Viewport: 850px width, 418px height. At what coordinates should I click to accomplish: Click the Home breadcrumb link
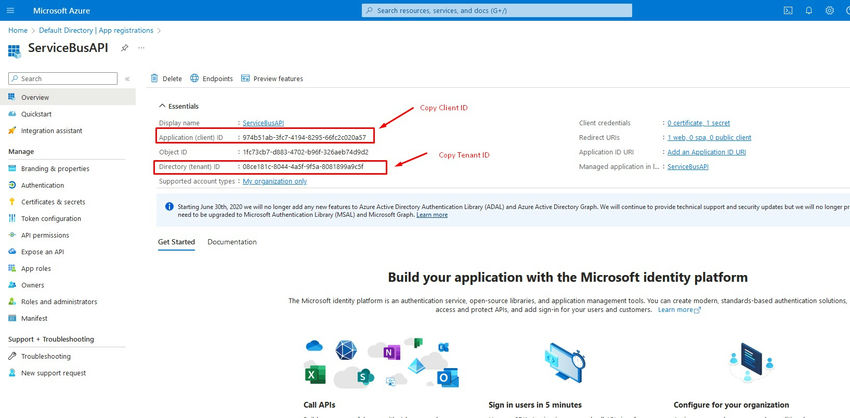tap(18, 30)
